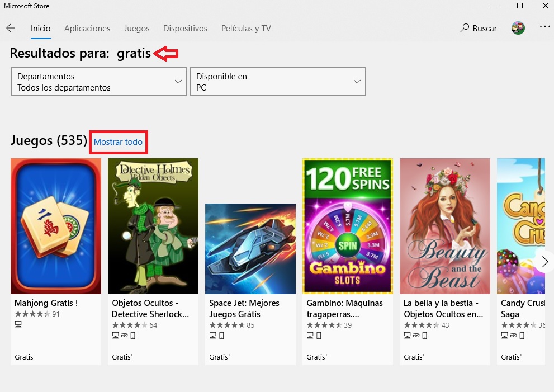Click the Mostrar todo link

click(118, 142)
